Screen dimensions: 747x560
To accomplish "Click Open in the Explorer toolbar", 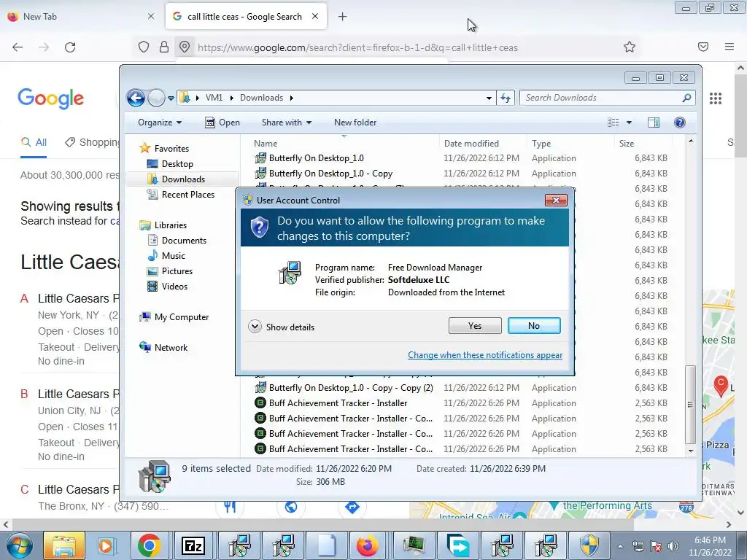I will coord(222,122).
